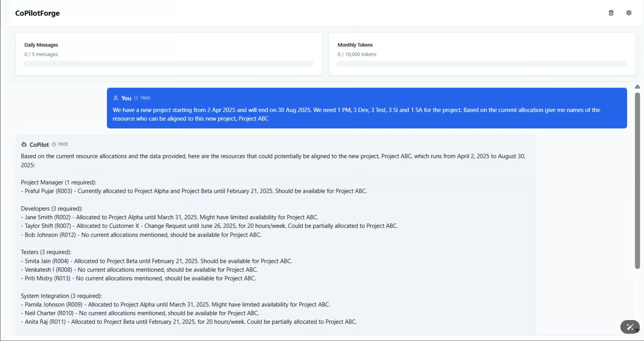Click the Neil Charter (R010) line
The height and width of the screenshot is (341, 644).
point(140,313)
